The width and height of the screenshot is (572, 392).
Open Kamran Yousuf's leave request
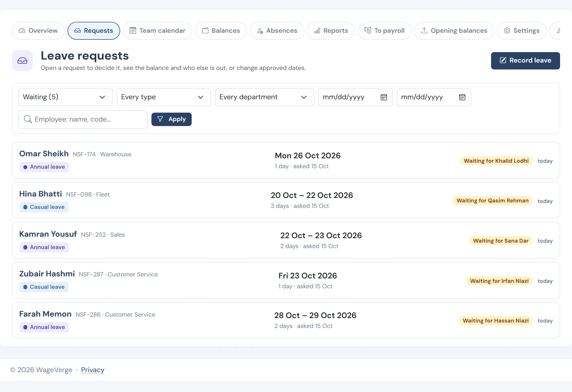click(x=286, y=240)
